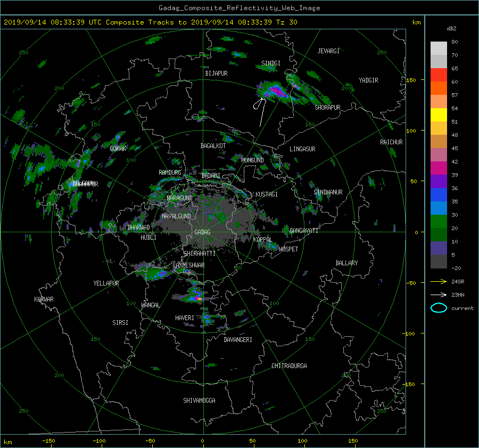Click the white 23MN track arrow in legend

tap(439, 295)
